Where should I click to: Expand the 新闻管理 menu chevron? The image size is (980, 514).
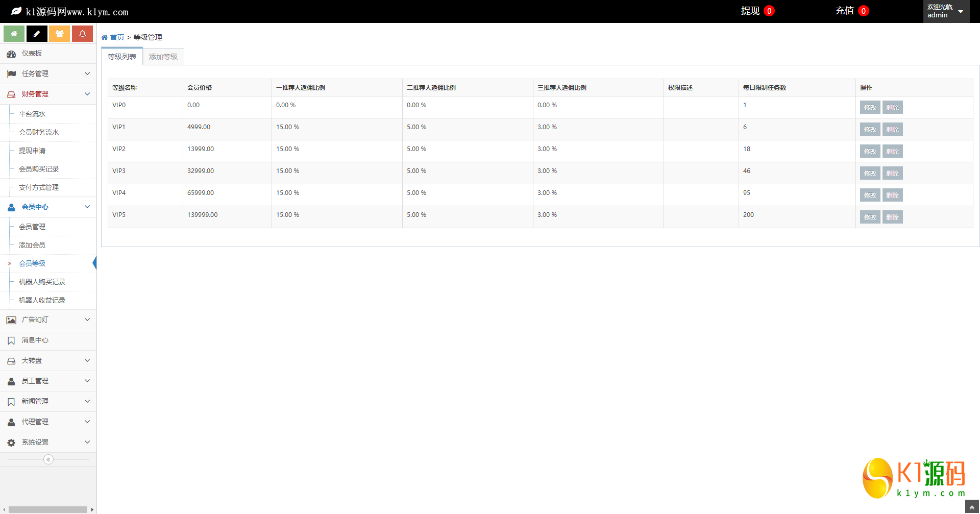pyautogui.click(x=87, y=401)
